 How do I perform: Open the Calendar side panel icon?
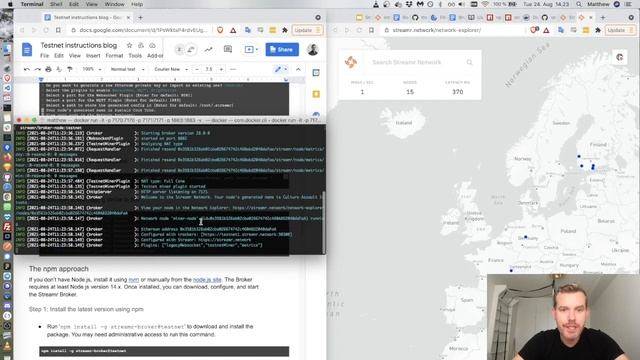click(316, 73)
